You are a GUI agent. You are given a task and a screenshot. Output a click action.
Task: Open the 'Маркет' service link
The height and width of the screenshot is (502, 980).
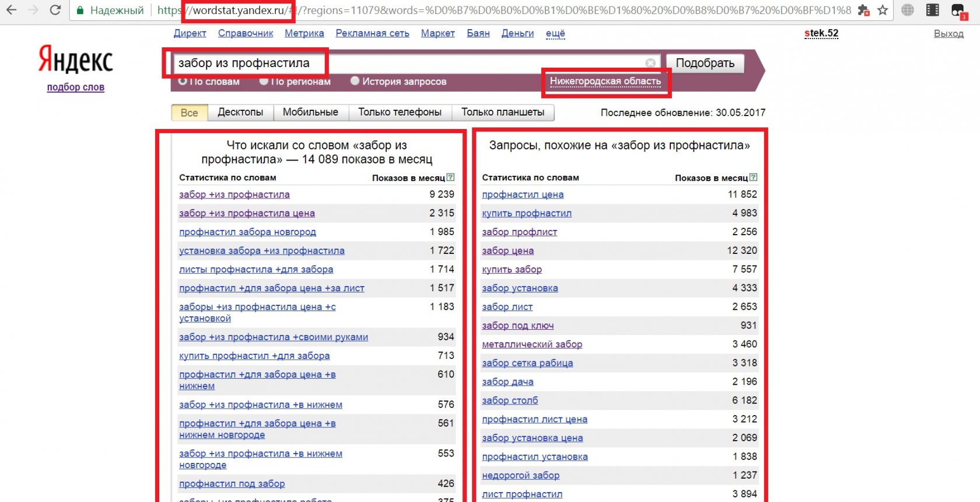tap(438, 33)
